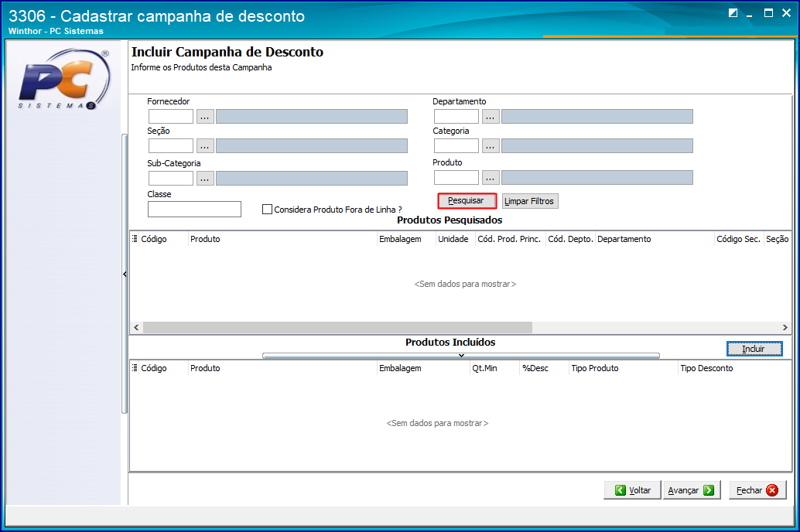This screenshot has width=800, height=532.
Task: Focus the Produto code field
Action: point(456,178)
